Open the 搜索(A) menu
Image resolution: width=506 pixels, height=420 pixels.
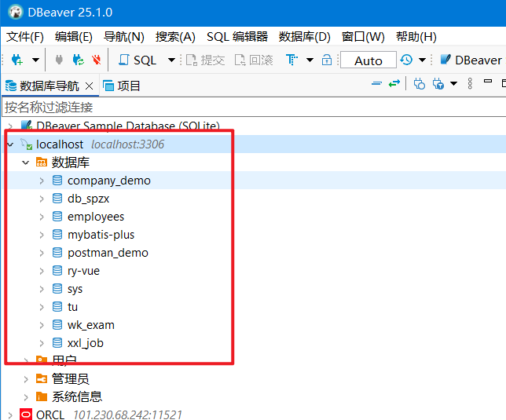(175, 37)
